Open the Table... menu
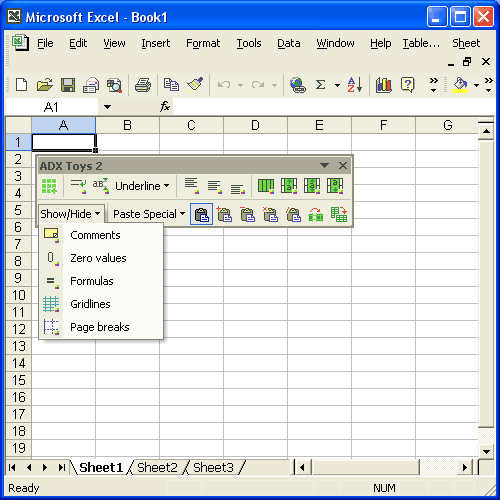500x500 pixels. coord(421,43)
